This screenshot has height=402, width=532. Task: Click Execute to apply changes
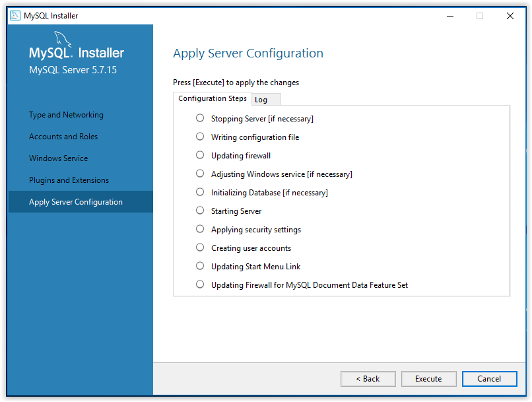[428, 379]
